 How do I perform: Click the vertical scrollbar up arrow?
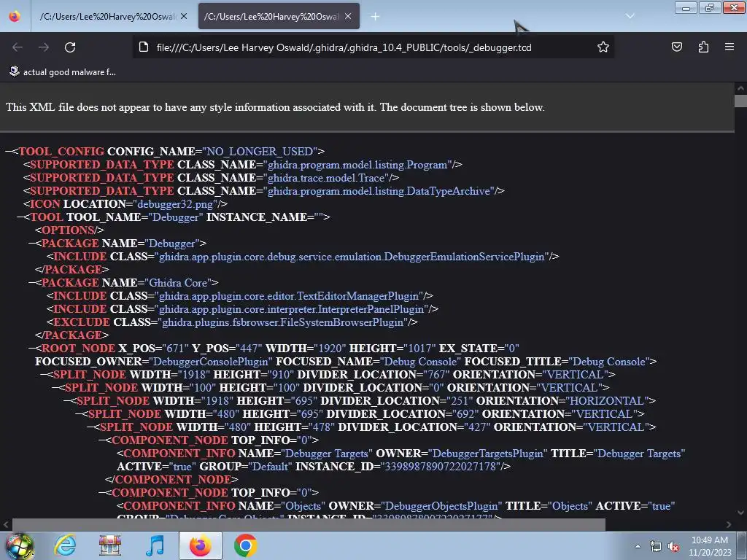tap(740, 88)
